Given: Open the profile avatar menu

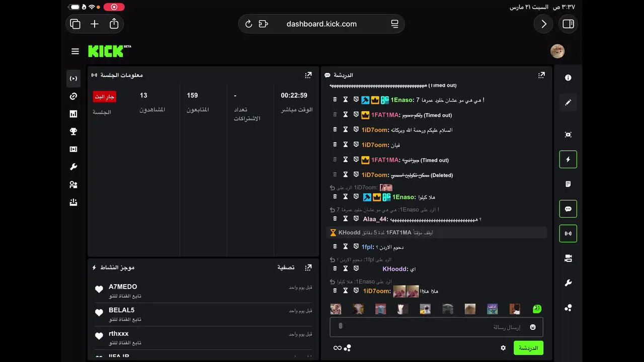Looking at the screenshot, I should click(557, 51).
